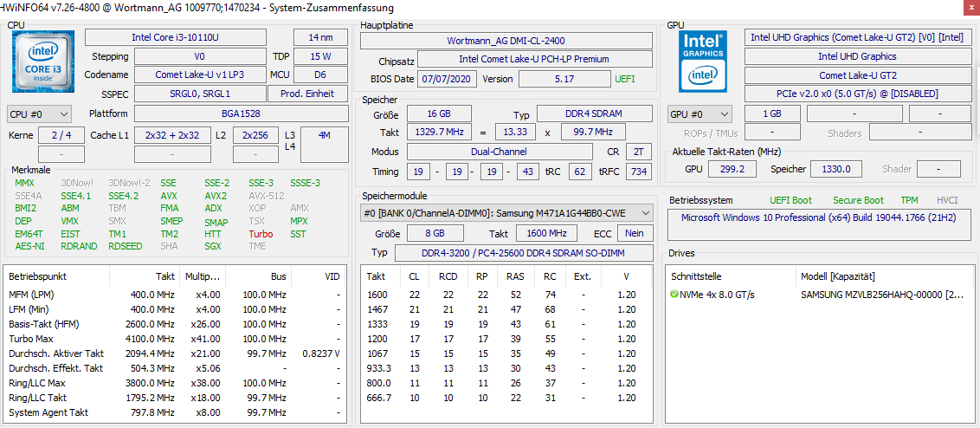Select the Basis-Takt (HFM) row
The width and height of the screenshot is (980, 428).
point(175,324)
